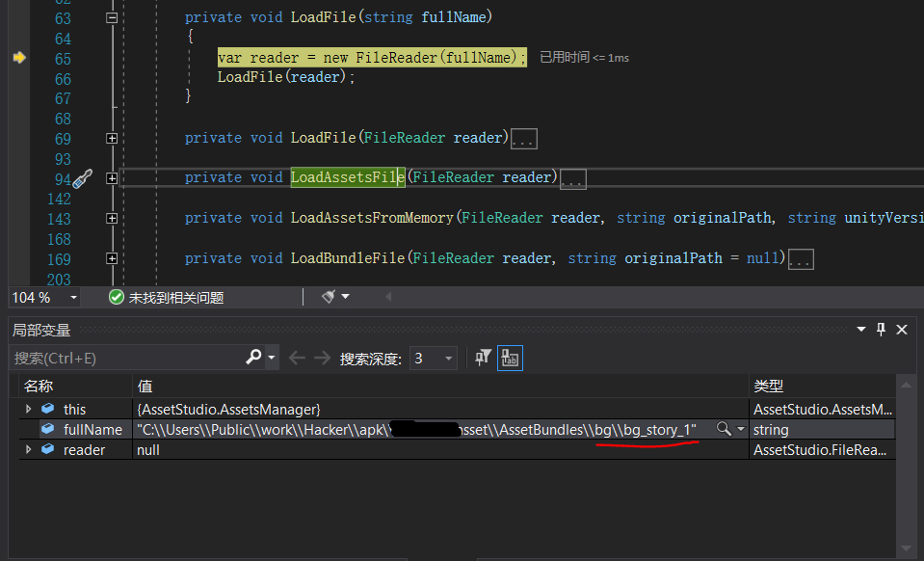
Task: Navigate back with the left arrow in Locals
Action: pos(297,358)
